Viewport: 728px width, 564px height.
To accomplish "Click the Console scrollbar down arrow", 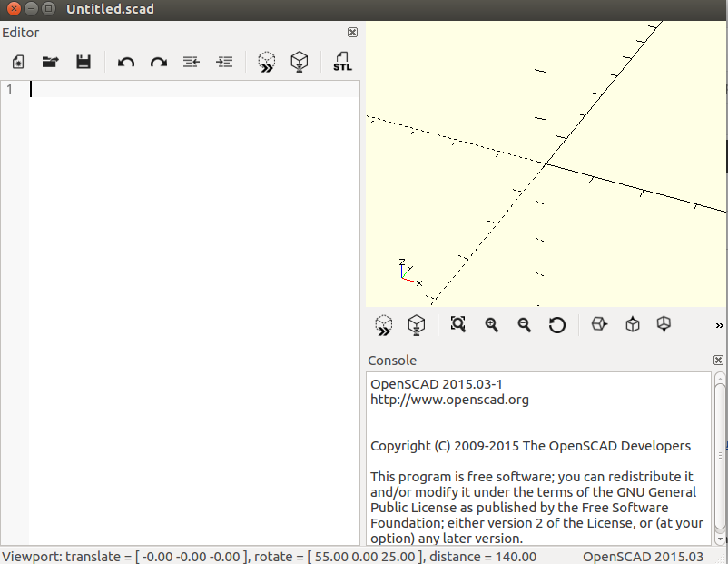I will pos(720,539).
